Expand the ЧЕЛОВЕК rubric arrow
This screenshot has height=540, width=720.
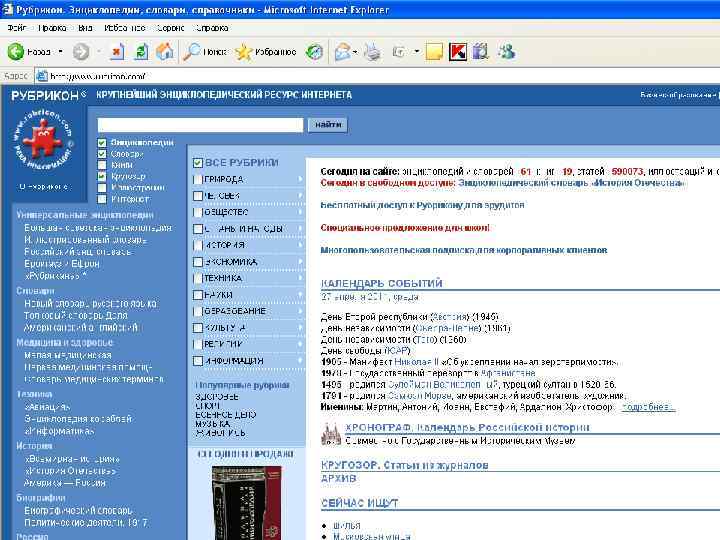point(300,196)
